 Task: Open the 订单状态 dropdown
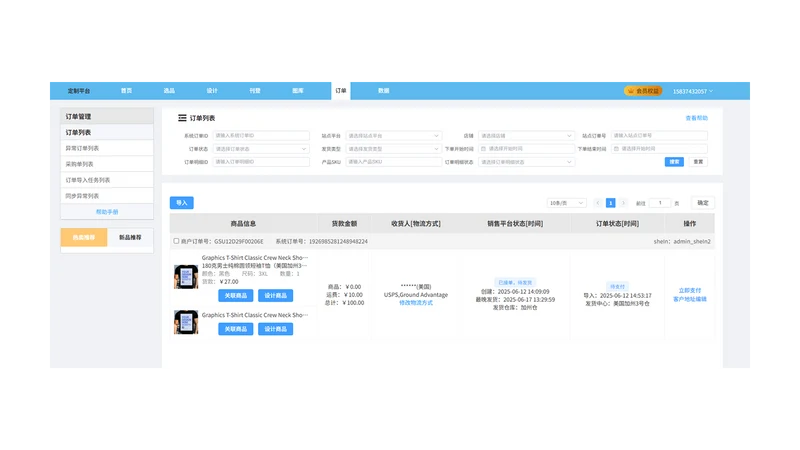point(261,149)
